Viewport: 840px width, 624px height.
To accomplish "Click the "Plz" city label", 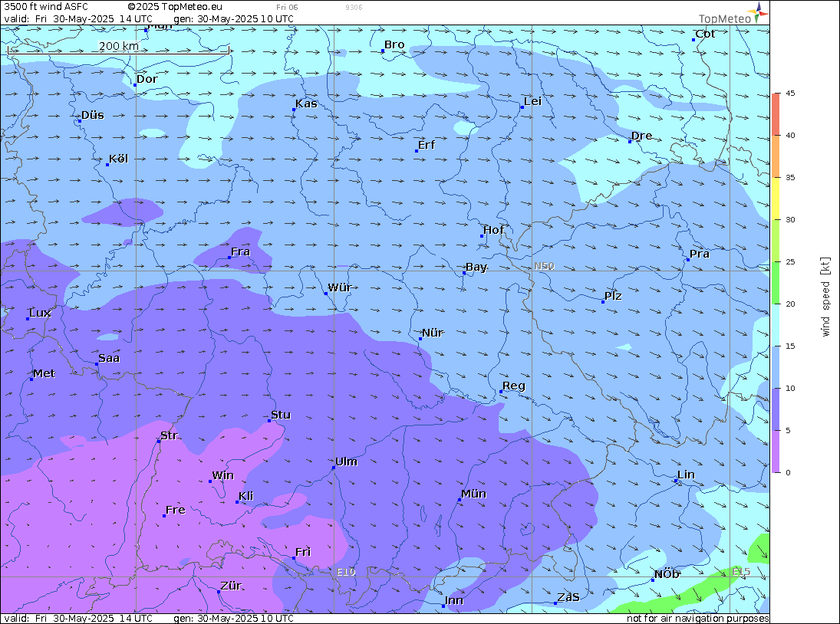I will (x=613, y=297).
